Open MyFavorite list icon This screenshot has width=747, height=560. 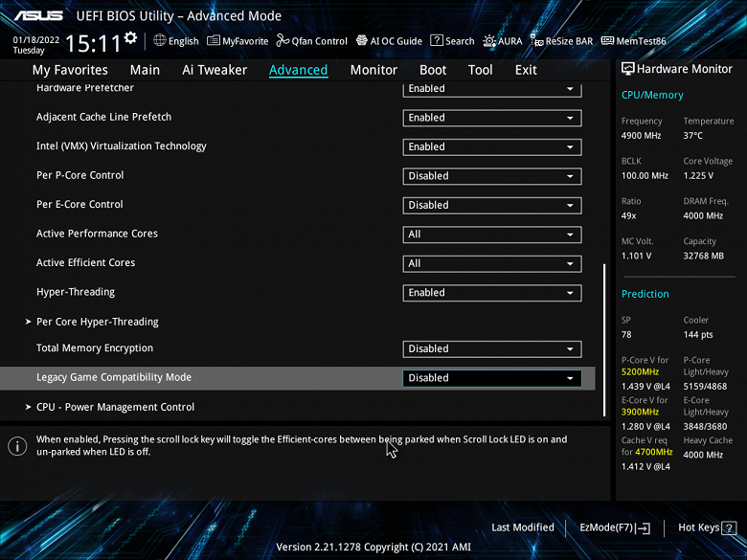214,41
